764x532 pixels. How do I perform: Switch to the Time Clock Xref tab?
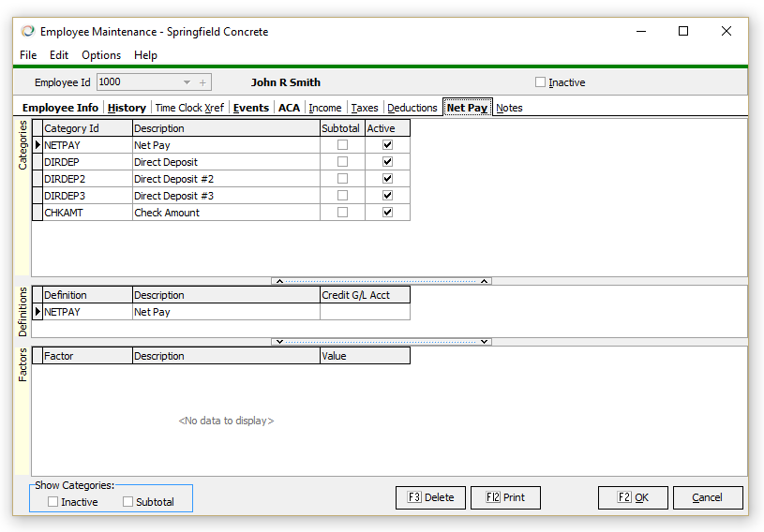point(189,108)
